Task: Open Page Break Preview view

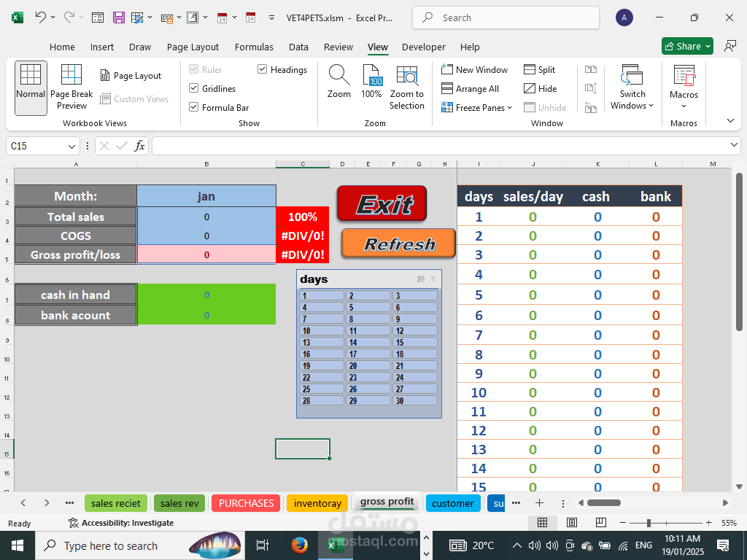Action: [71, 87]
